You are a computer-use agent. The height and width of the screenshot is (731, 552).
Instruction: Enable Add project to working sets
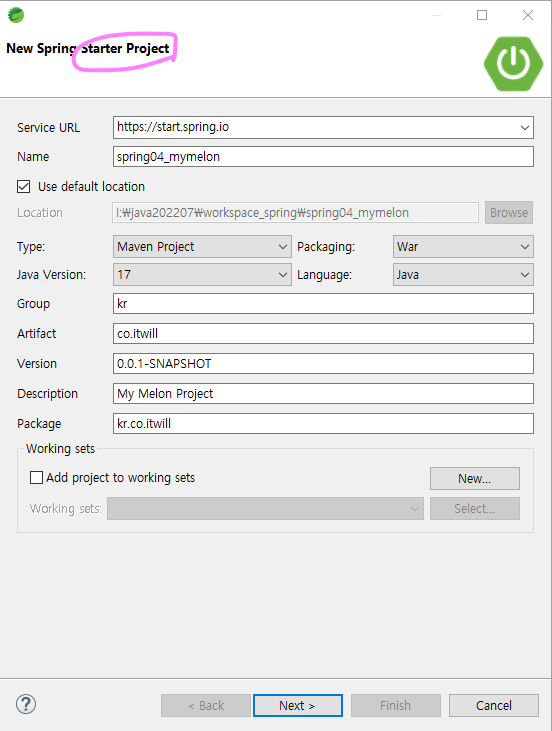(x=36, y=477)
